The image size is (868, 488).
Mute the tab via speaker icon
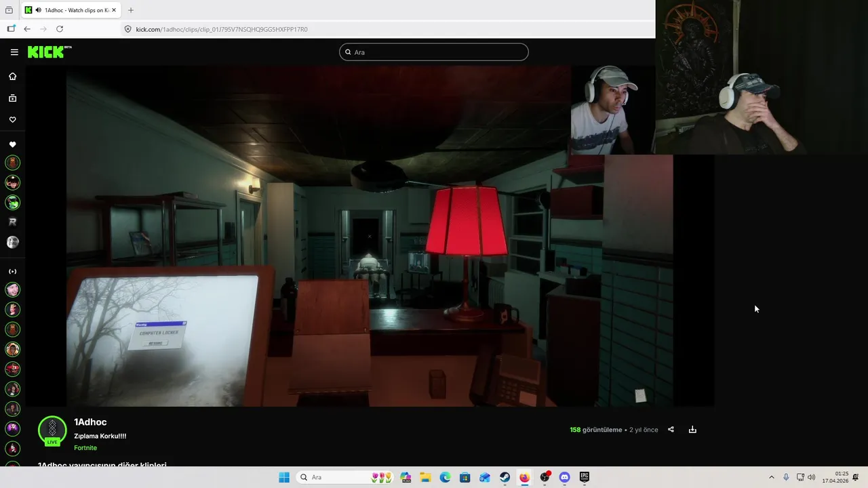coord(39,10)
